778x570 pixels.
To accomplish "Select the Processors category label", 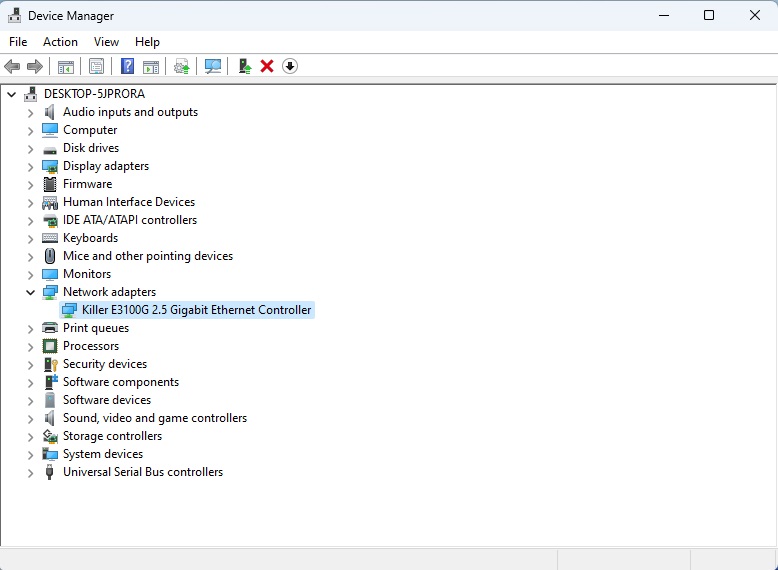I will coord(91,346).
